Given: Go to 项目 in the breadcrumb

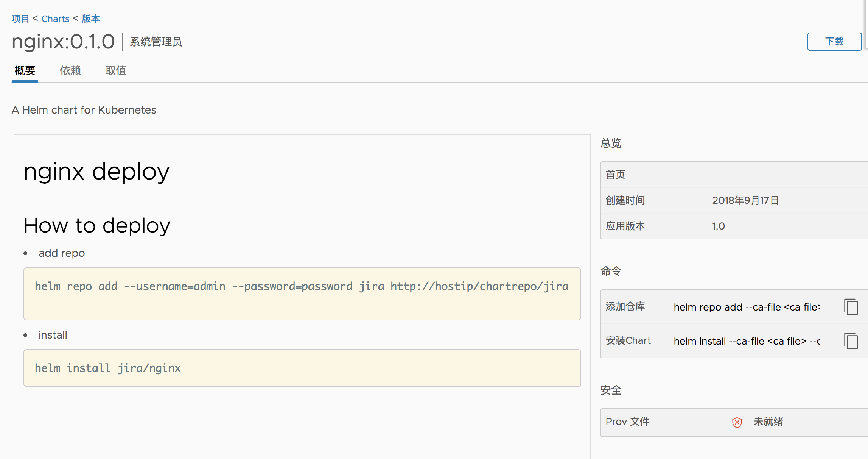Looking at the screenshot, I should (x=20, y=19).
